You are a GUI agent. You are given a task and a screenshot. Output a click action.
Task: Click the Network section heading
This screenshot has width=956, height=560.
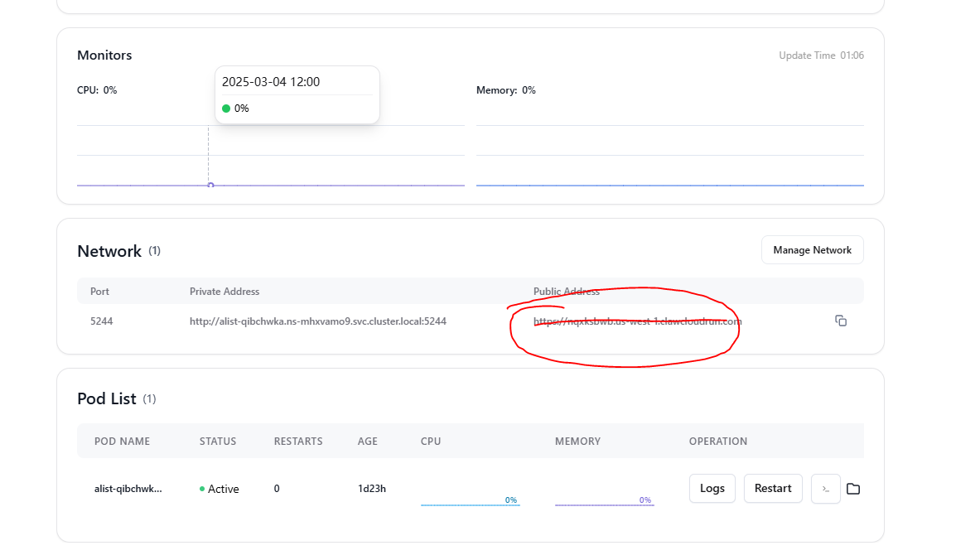(109, 251)
